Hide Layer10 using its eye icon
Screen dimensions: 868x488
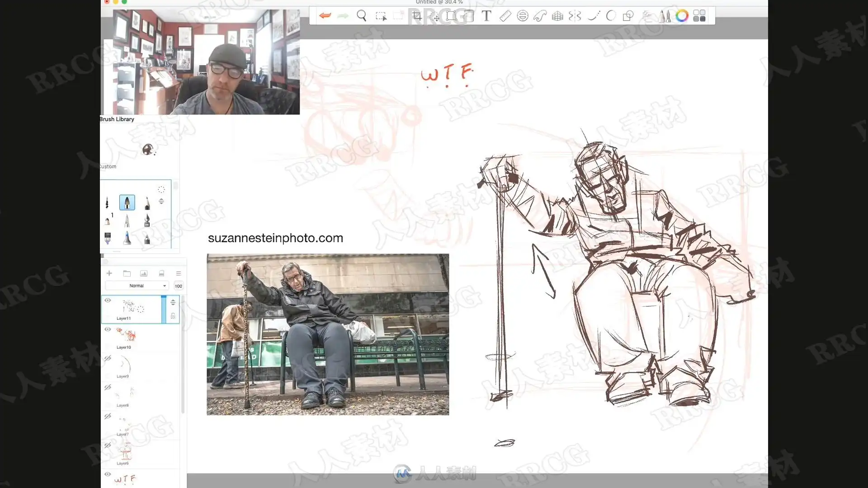click(108, 329)
